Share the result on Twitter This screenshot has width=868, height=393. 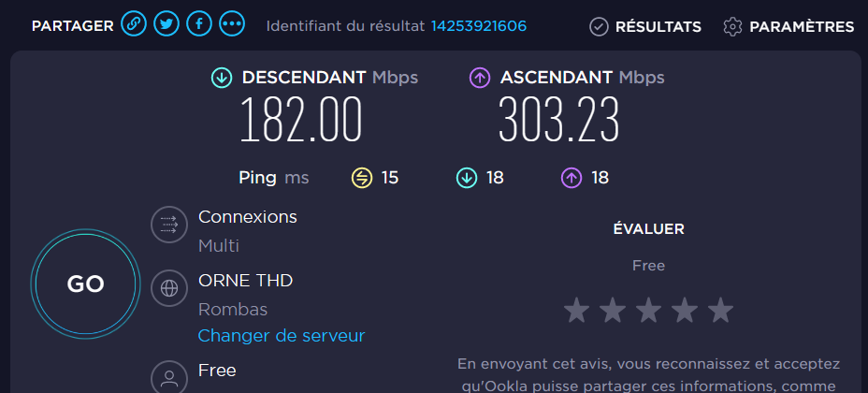point(166,25)
